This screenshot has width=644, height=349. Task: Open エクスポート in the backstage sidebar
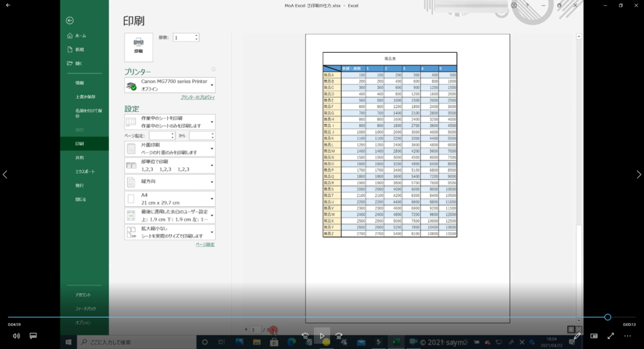(85, 171)
